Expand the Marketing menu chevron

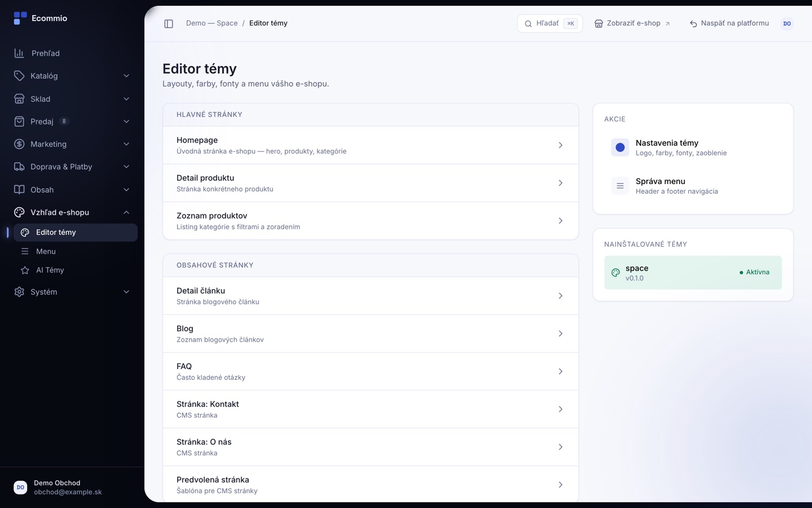[x=126, y=144]
